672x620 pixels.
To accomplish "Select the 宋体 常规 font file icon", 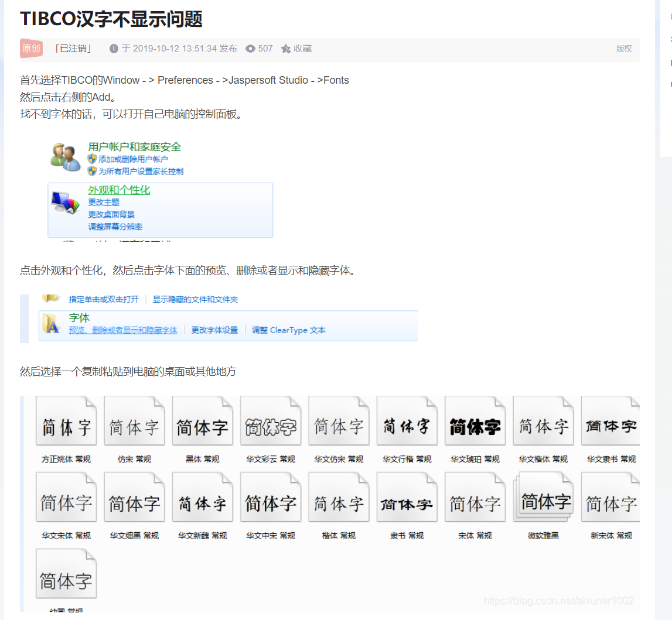I will point(475,497).
